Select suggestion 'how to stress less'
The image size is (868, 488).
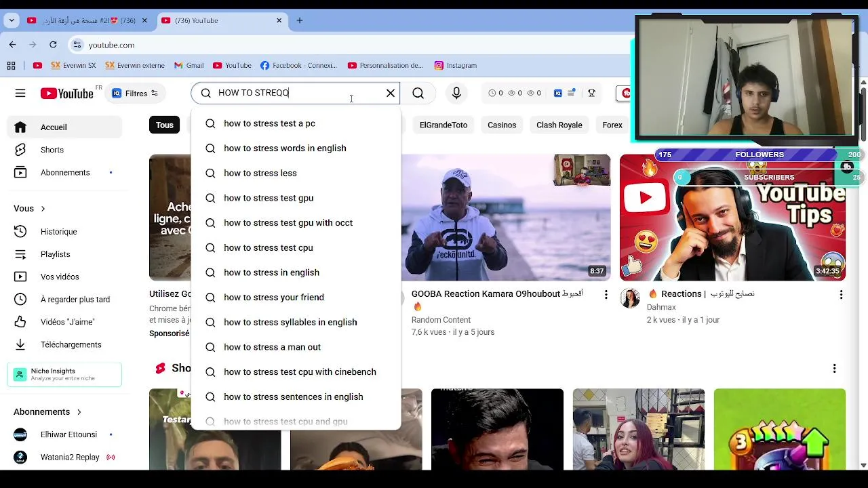click(x=296, y=173)
